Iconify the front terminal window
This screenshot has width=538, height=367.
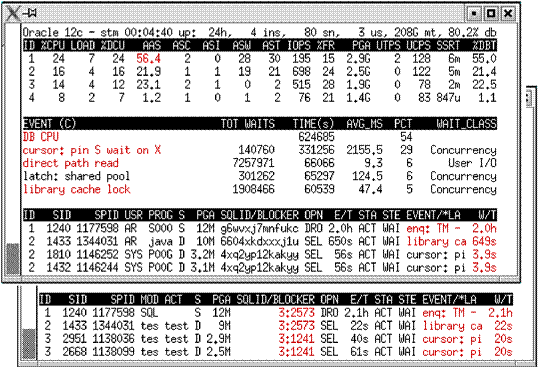tap(474, 13)
